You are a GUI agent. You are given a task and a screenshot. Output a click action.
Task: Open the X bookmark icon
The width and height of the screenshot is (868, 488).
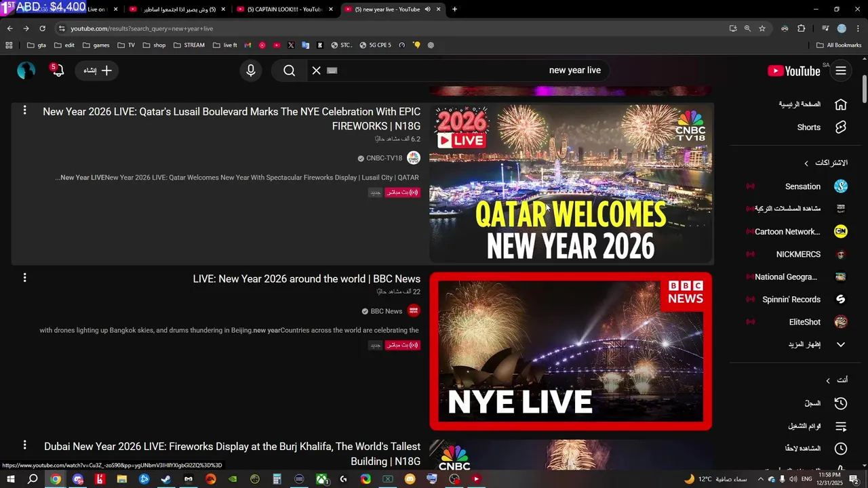click(291, 45)
